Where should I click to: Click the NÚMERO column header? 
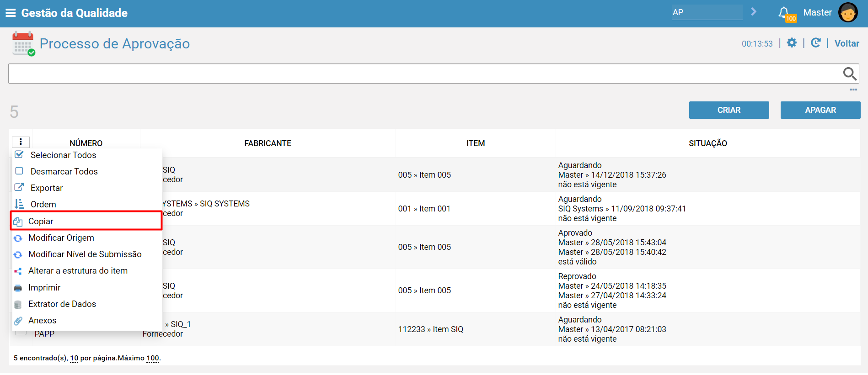click(86, 143)
